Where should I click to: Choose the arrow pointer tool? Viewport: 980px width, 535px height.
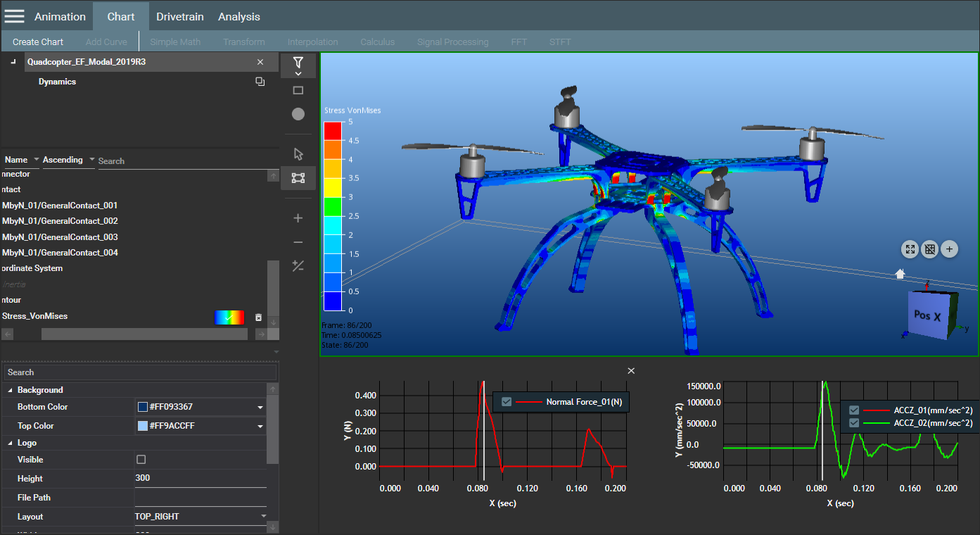[x=298, y=153]
